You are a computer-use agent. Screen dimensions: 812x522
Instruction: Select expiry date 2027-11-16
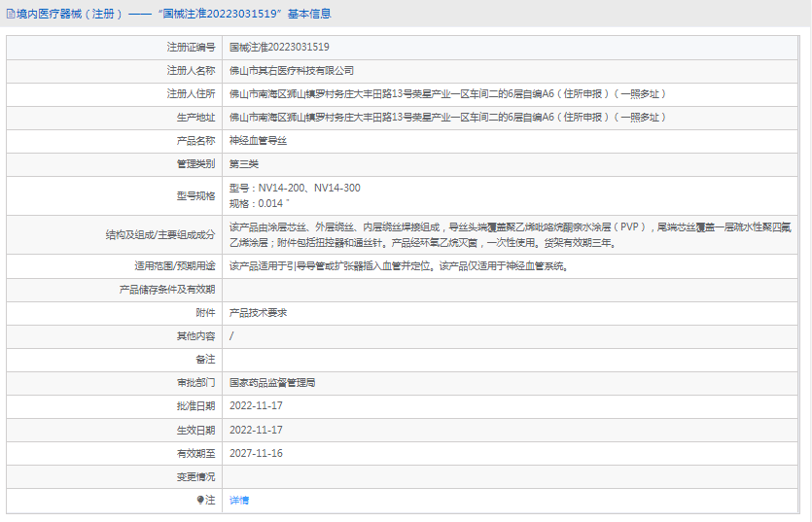pos(257,453)
